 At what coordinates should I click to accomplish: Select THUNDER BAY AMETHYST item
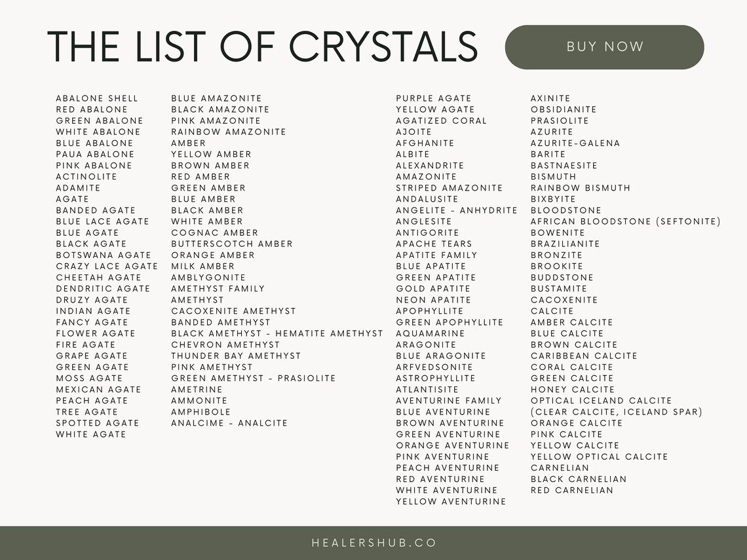point(236,356)
